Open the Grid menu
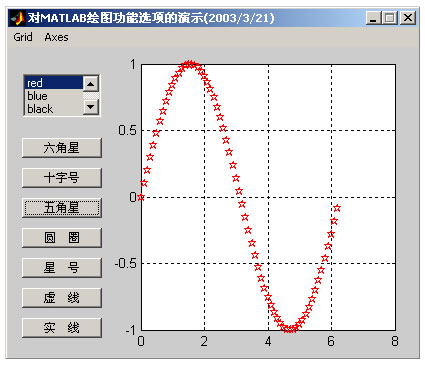 tap(23, 37)
